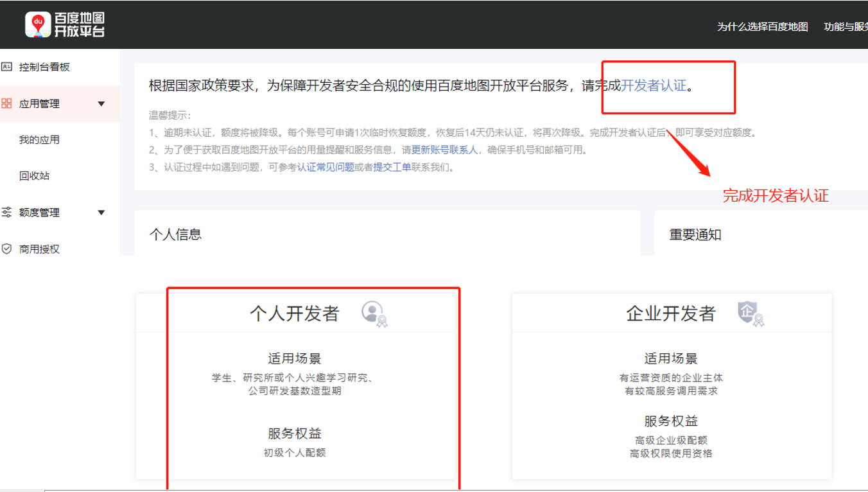Click 适用场景 under 个人开发者
This screenshot has height=492, width=868.
[x=295, y=359]
